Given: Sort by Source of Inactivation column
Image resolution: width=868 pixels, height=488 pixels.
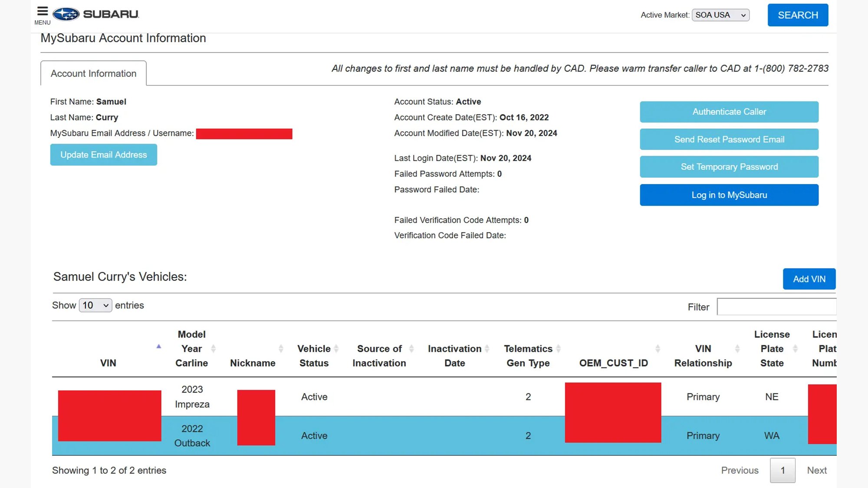Looking at the screenshot, I should pyautogui.click(x=379, y=356).
